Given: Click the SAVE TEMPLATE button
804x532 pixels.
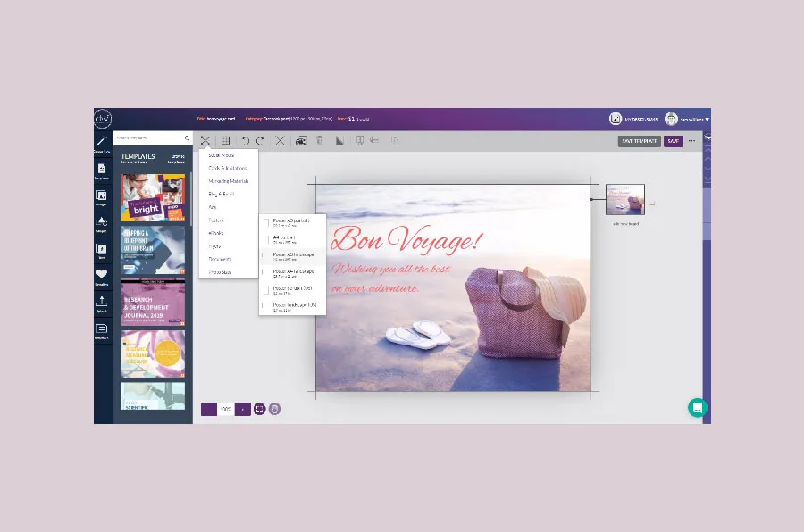Looking at the screenshot, I should (x=638, y=141).
